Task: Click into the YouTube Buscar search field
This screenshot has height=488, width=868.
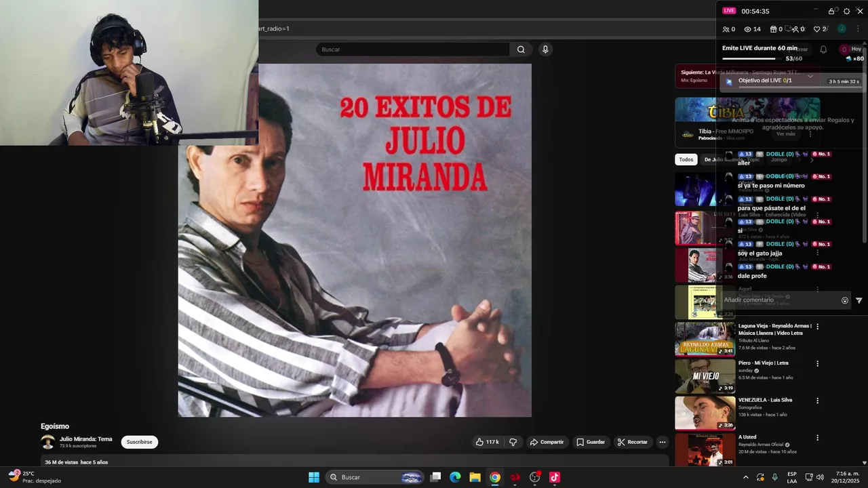Action: coord(412,49)
